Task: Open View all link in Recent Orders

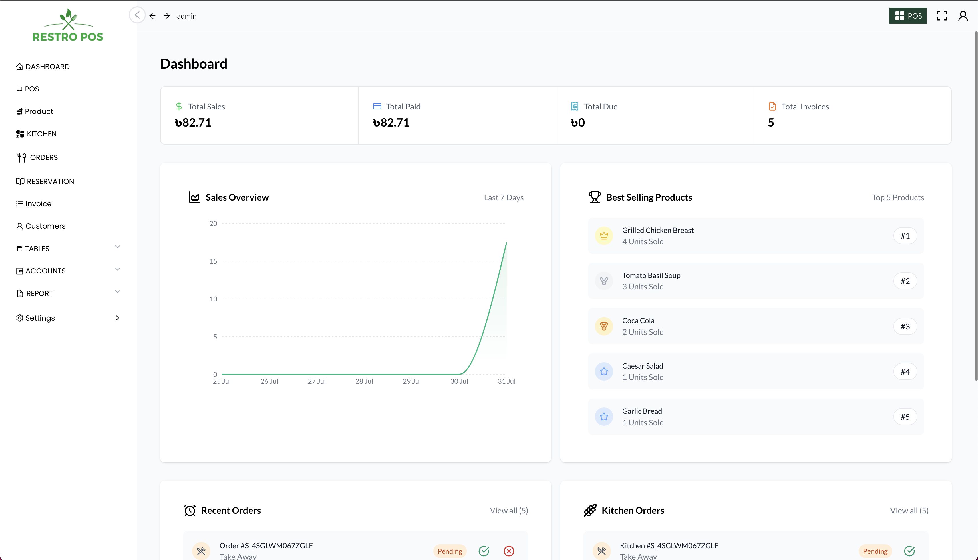Action: pyautogui.click(x=508, y=510)
